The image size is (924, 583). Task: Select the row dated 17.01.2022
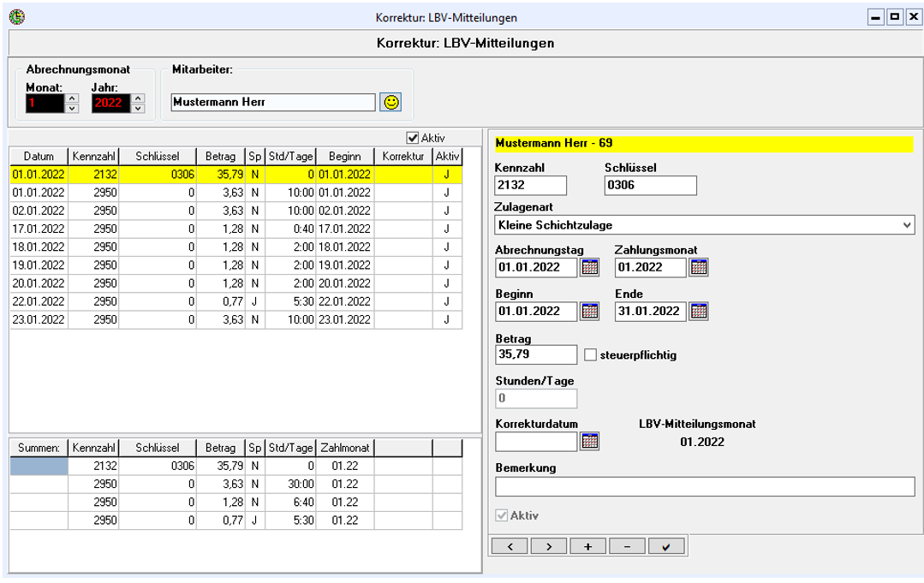pyautogui.click(x=235, y=229)
